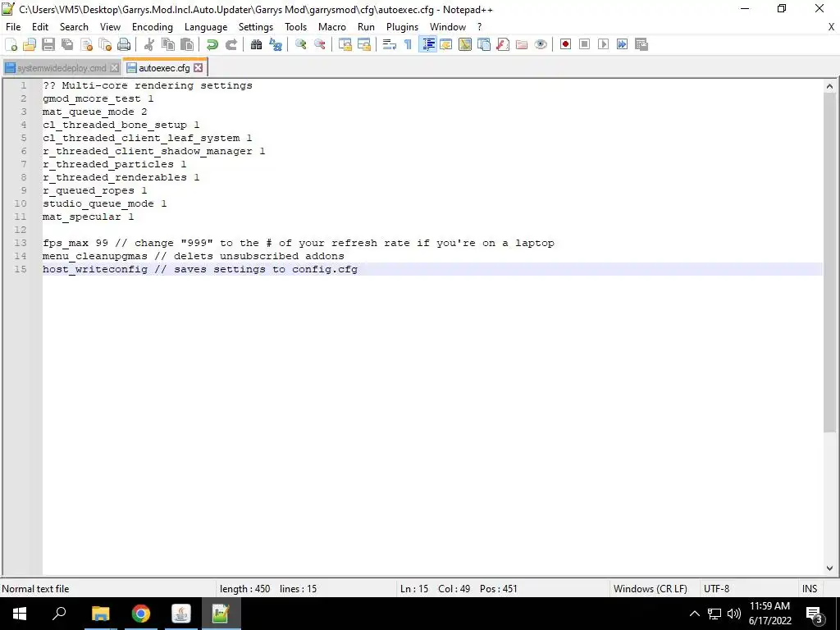This screenshot has width=840, height=630.
Task: Click the Open file toolbar icon
Action: coord(30,44)
